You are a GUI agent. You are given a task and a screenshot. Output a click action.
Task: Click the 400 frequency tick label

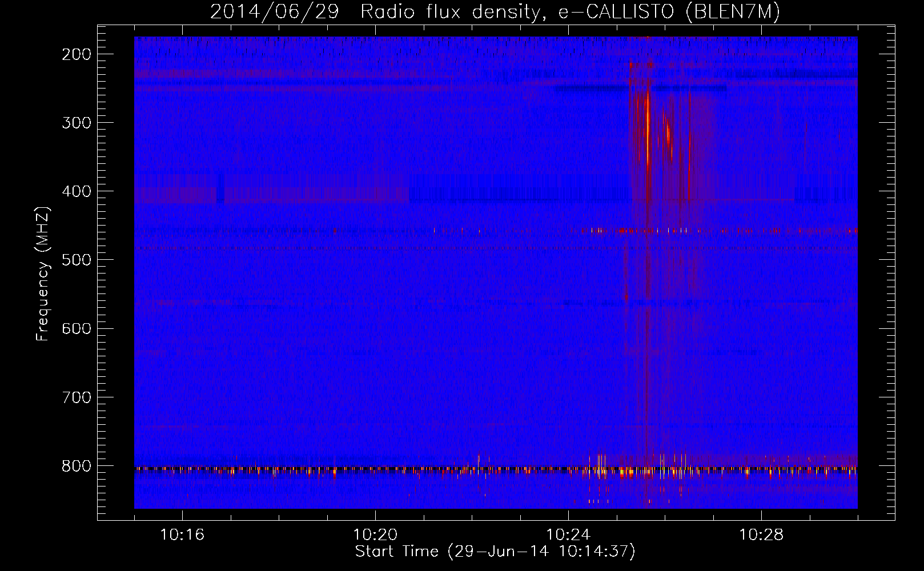click(x=77, y=191)
